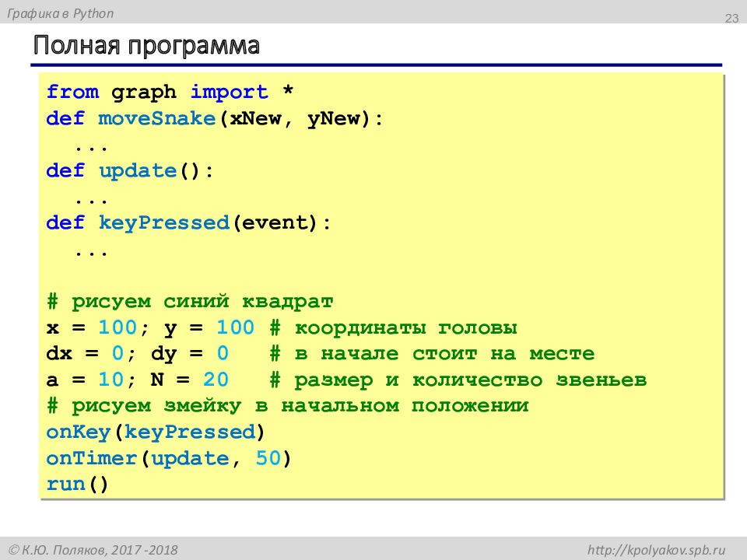Click the line 'x = 100; y = 100'
The width and height of the screenshot is (747, 560).
tap(150, 327)
